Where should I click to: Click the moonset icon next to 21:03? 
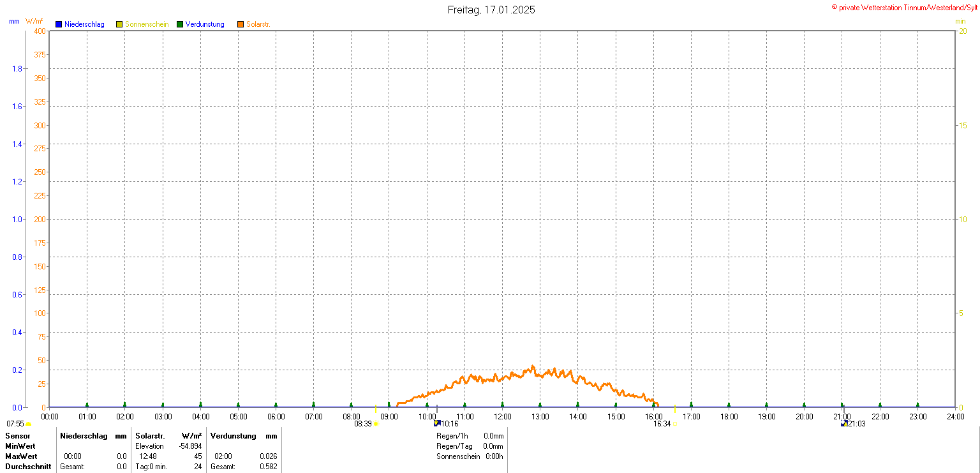point(844,423)
